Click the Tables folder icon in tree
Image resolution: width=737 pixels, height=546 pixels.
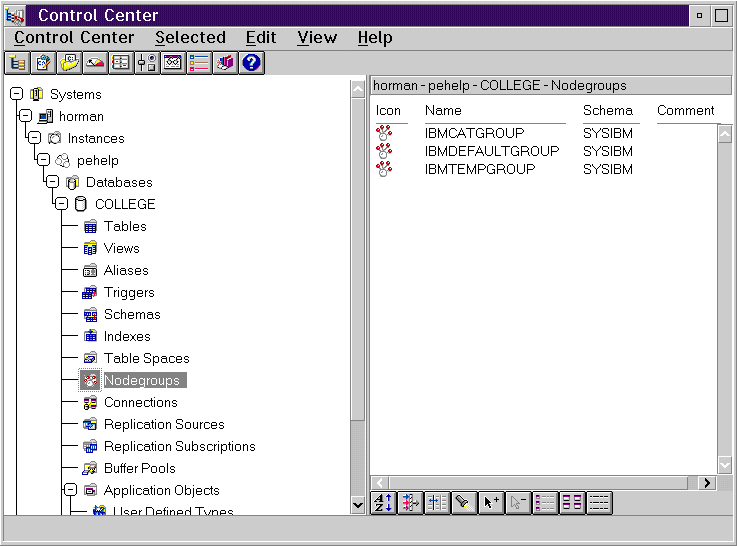90,226
